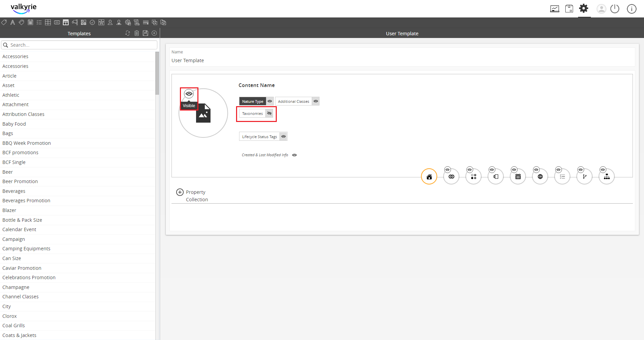Click the valkyrie logo
Screen dimensions: 644x340
pyautogui.click(x=24, y=8)
